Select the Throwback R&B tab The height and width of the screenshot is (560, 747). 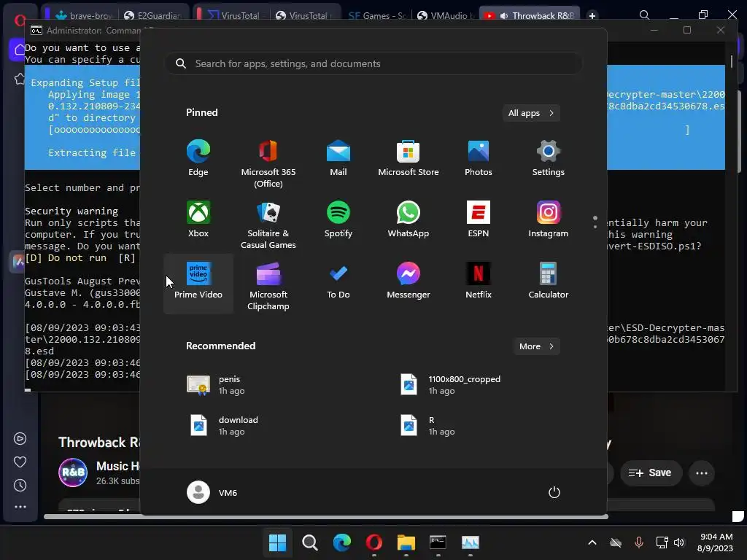(x=530, y=16)
